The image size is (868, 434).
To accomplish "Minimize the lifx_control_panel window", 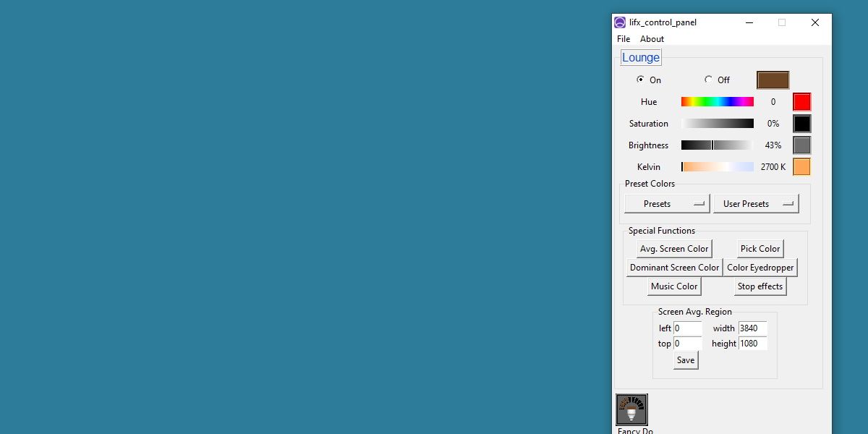I will [x=749, y=22].
